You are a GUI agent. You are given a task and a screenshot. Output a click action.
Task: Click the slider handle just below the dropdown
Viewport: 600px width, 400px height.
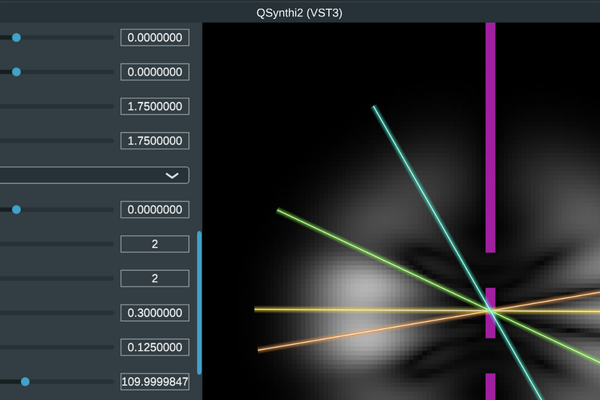[16, 209]
